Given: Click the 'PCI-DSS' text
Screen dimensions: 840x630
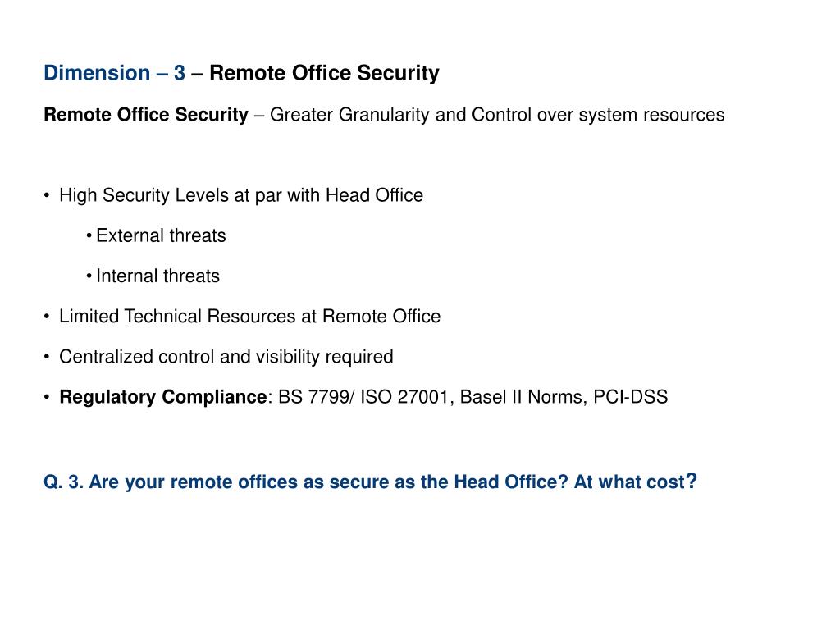Looking at the screenshot, I should coord(631,397).
